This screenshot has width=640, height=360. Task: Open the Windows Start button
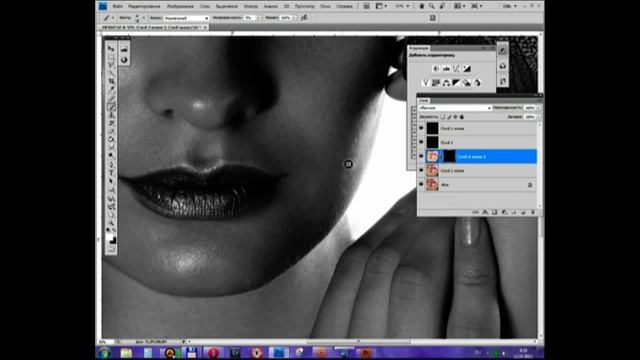[104, 353]
